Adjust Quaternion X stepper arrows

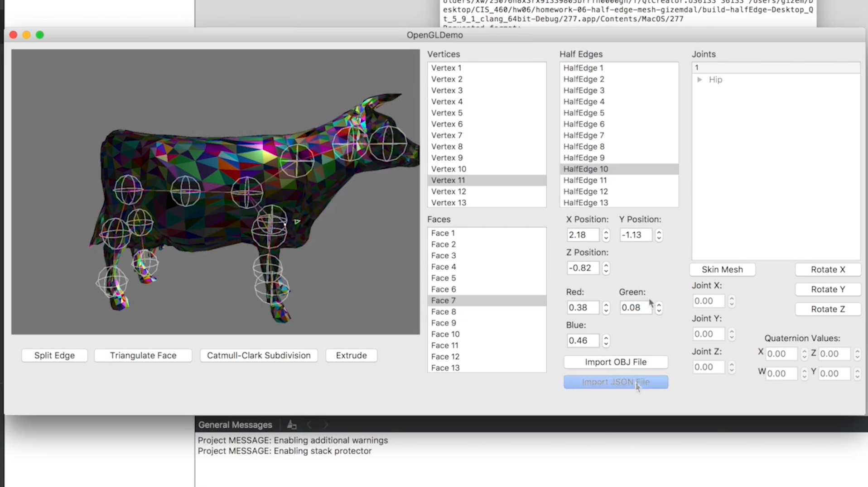[x=804, y=354]
